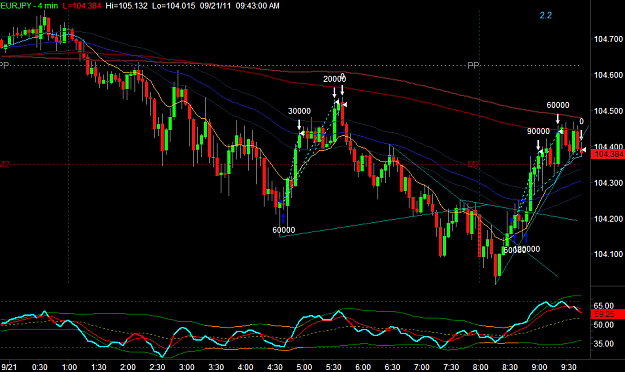
Task: Select the 09/21/11 date in the header
Action: 216,6
